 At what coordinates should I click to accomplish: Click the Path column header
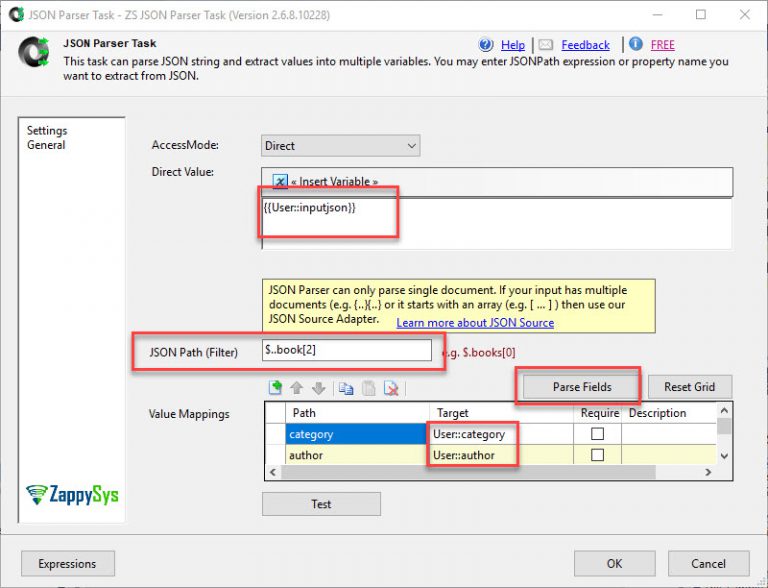[357, 413]
